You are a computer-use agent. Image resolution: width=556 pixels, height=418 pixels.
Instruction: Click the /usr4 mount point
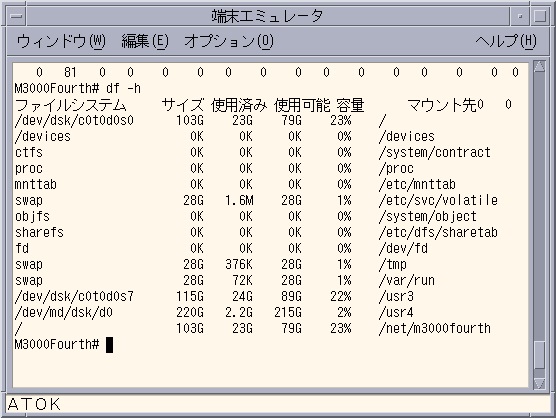click(396, 312)
